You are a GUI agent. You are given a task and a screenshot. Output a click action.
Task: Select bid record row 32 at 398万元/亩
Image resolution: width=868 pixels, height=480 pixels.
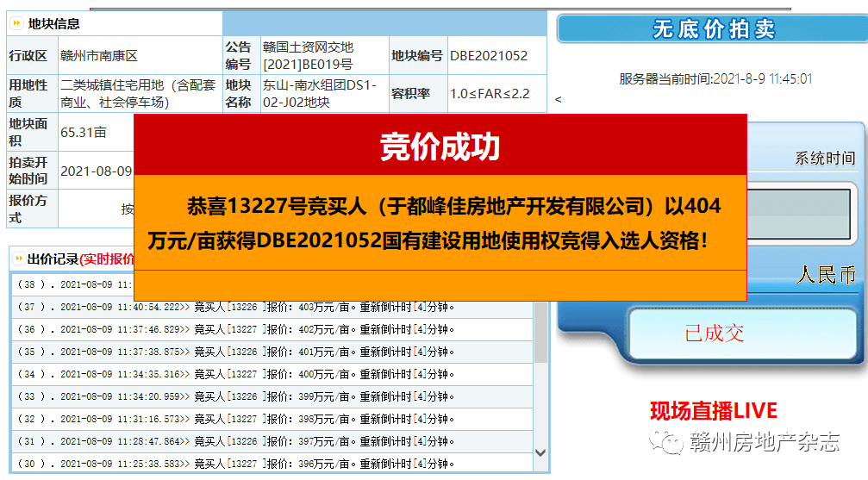click(x=272, y=419)
